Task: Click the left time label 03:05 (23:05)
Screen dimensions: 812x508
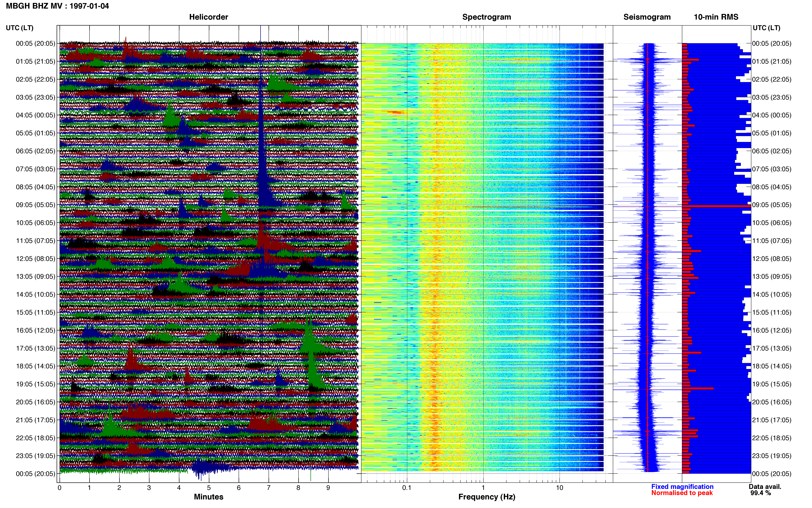Action: pyautogui.click(x=35, y=97)
